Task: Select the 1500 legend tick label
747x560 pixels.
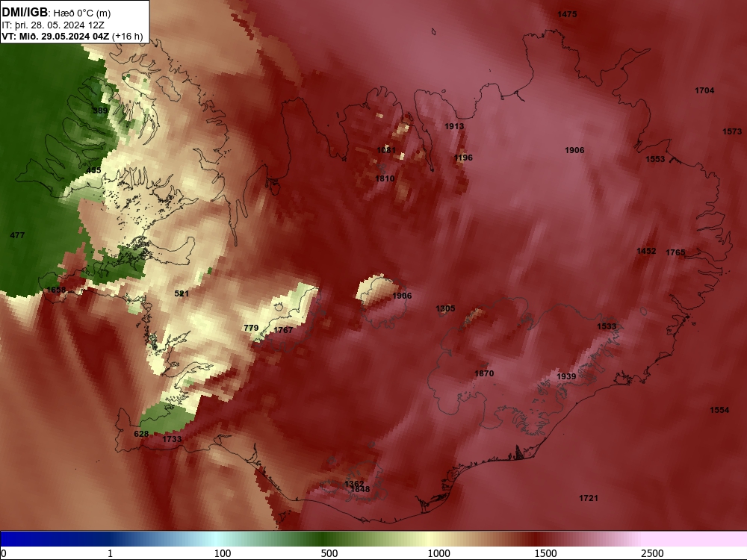Action: pyautogui.click(x=545, y=553)
